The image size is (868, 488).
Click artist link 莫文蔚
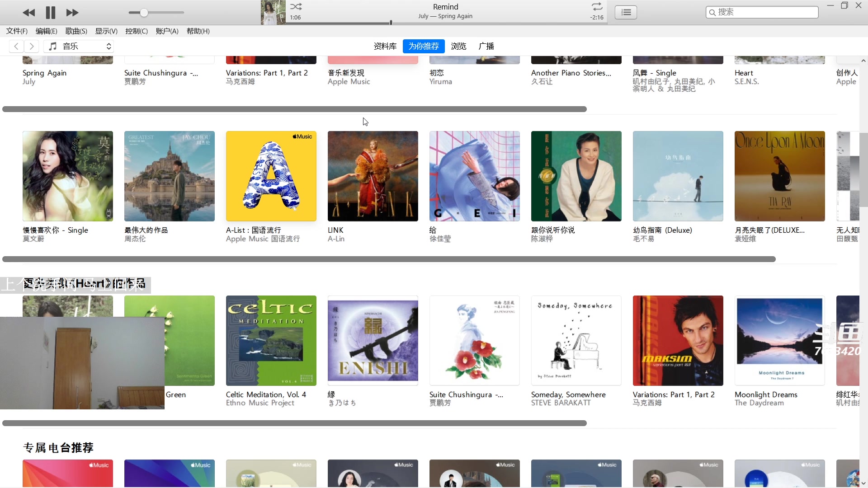(x=33, y=239)
